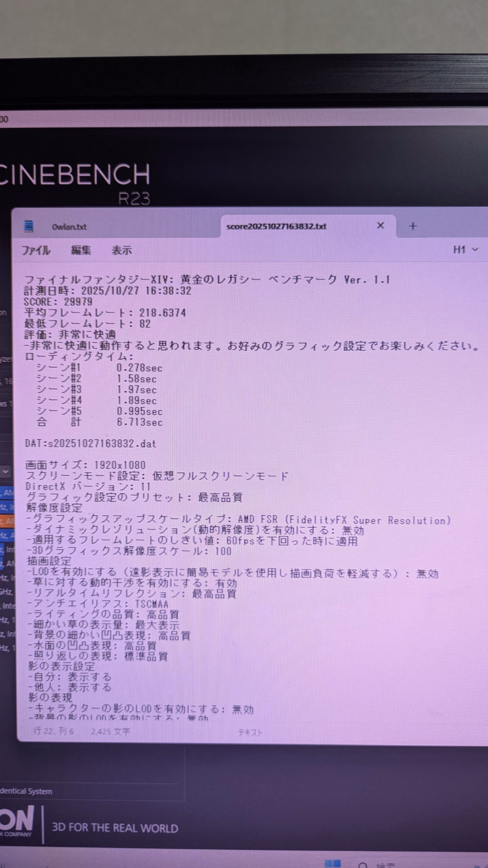This screenshot has height=868, width=488.
Task: Select the score20251027163832.txt tab
Action: (x=276, y=226)
